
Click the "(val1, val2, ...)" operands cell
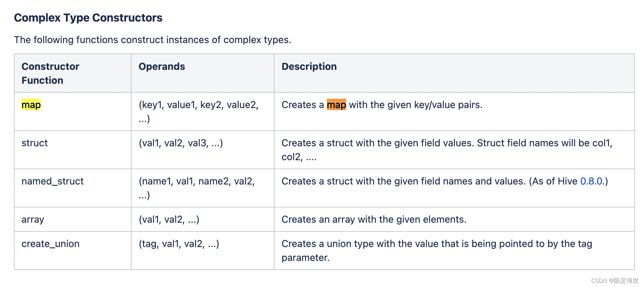(x=203, y=219)
